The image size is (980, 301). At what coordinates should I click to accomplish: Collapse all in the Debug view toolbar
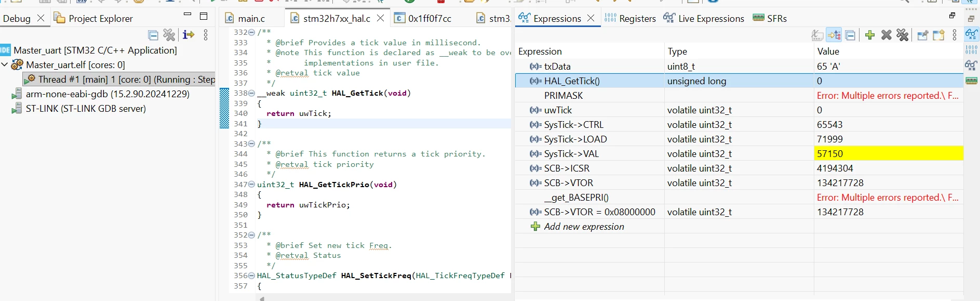point(153,35)
